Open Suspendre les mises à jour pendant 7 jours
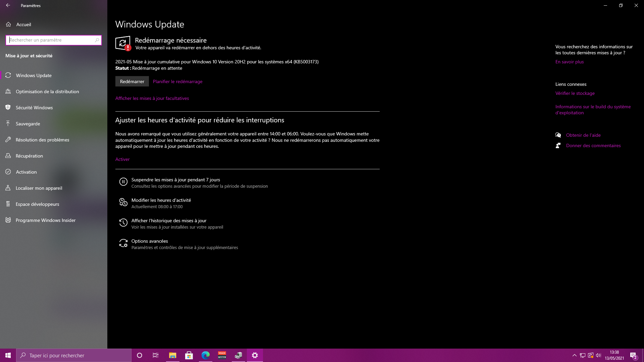Image resolution: width=644 pixels, height=362 pixels. [176, 180]
